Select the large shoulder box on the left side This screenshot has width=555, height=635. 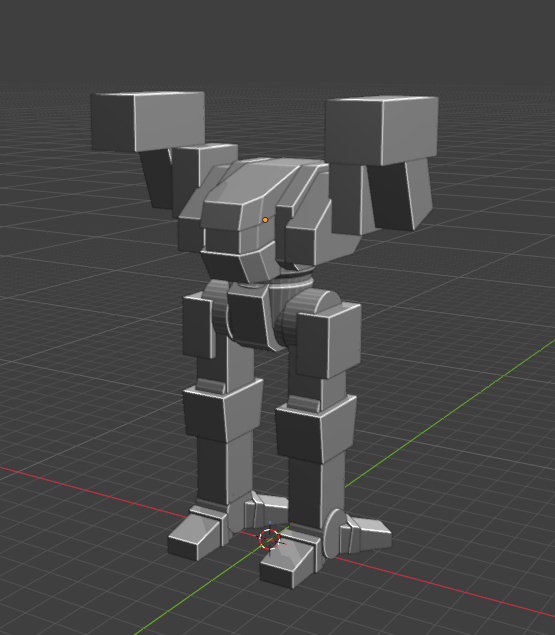tap(148, 121)
